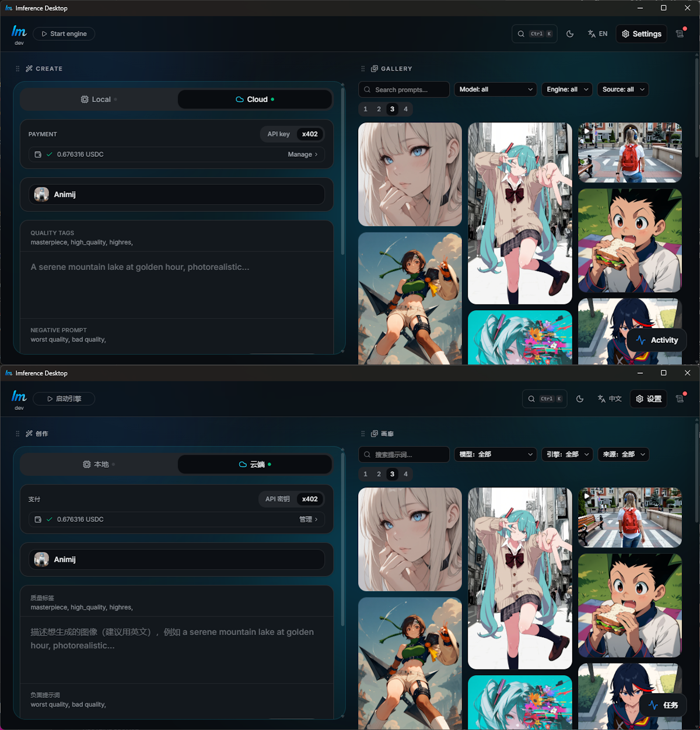Click wallet icon beside 0.676316 USDC, Chinese window
The image size is (700, 730).
point(38,520)
